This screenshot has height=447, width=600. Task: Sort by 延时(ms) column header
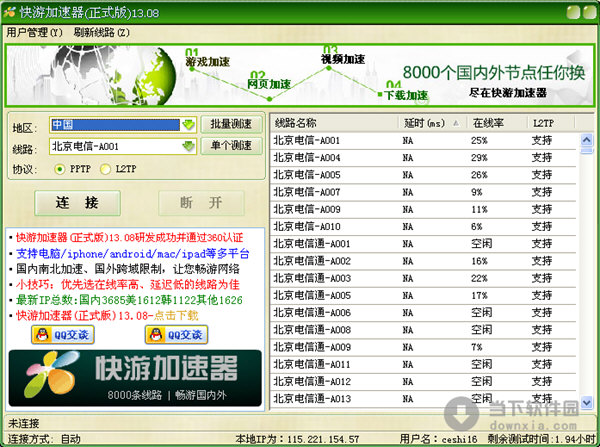tap(432, 123)
